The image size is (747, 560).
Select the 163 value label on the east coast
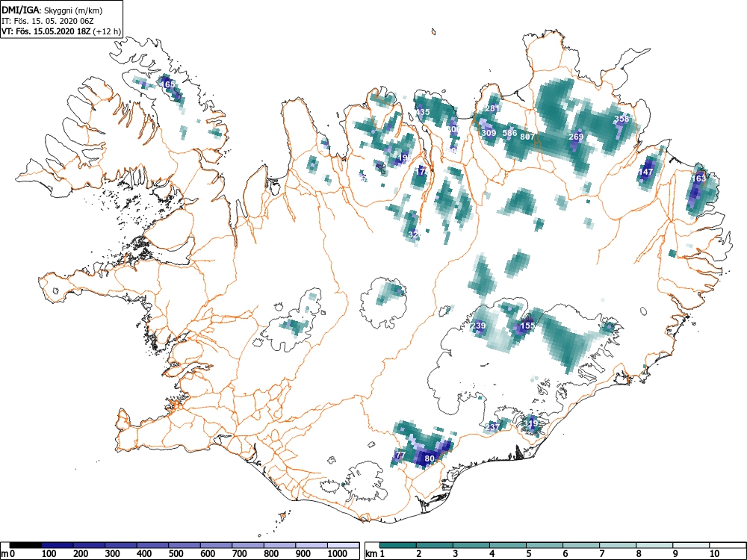(x=699, y=178)
